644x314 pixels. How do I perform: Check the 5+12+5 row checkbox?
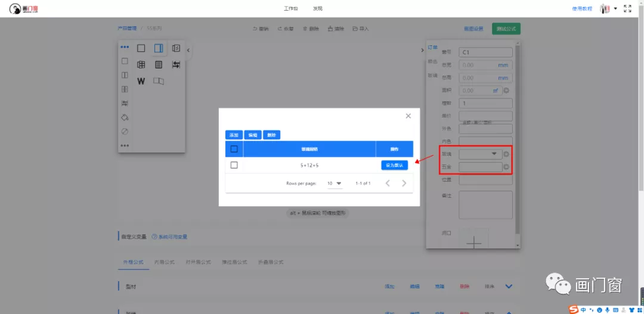[x=234, y=165]
